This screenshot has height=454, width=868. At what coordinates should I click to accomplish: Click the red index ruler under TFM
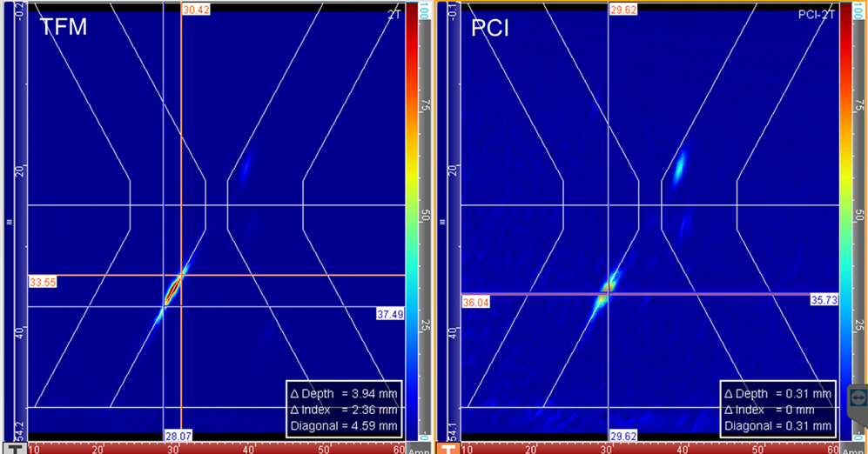218,449
